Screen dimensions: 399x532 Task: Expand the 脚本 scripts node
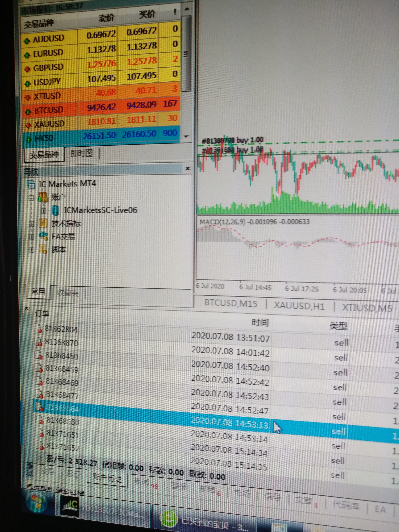[32, 250]
